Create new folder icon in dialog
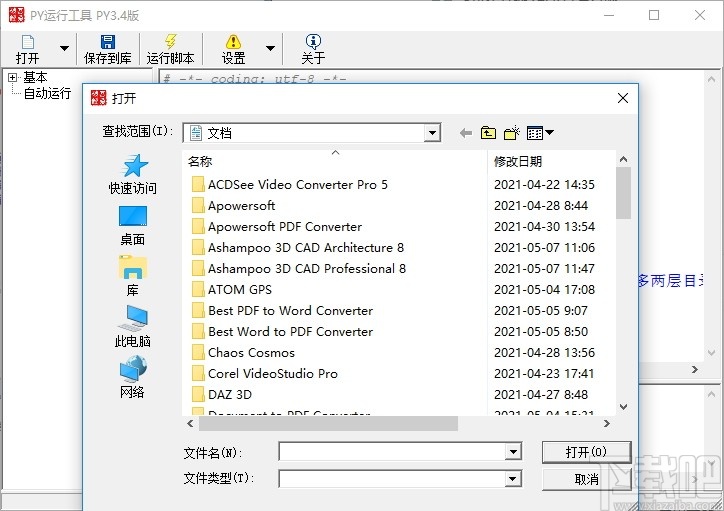724x511 pixels. point(512,133)
